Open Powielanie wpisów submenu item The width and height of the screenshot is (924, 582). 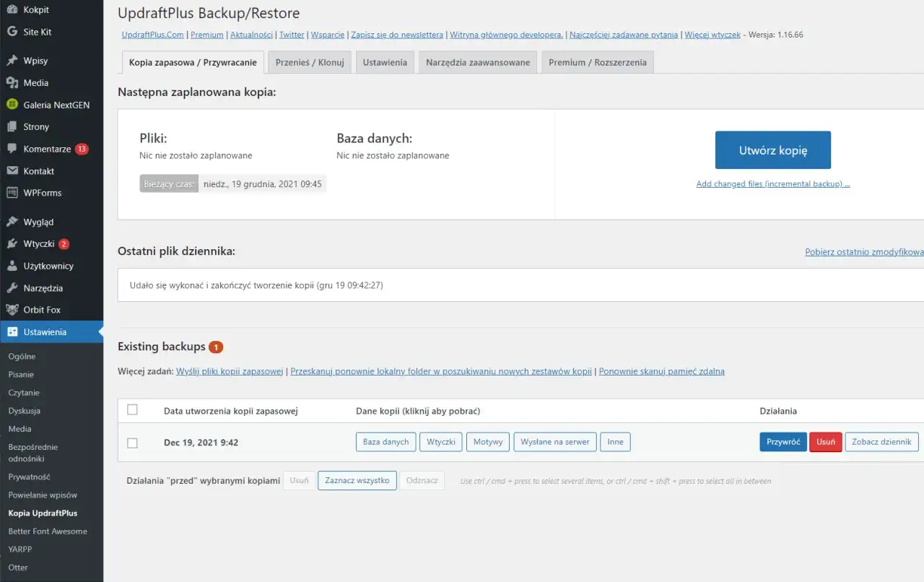pos(43,495)
